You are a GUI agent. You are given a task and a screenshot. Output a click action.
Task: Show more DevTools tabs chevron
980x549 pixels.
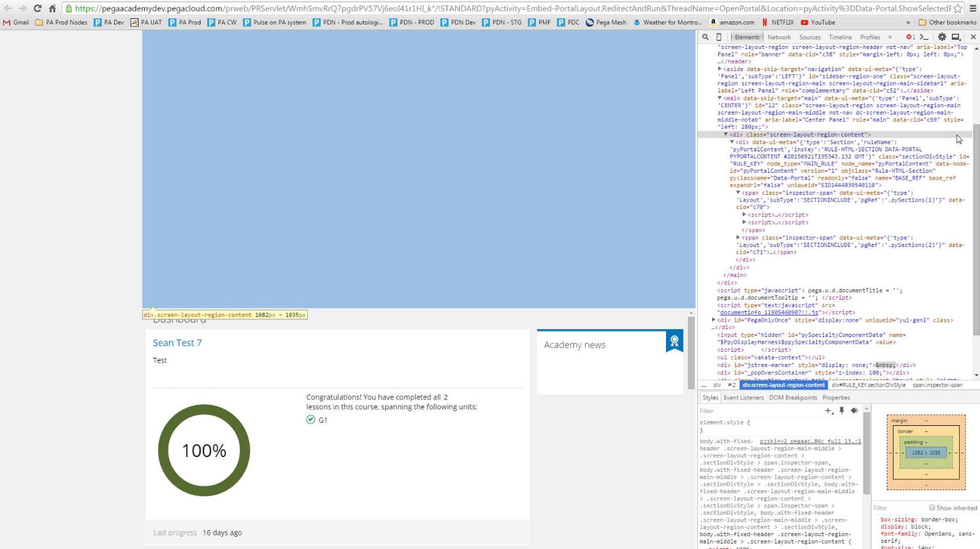click(x=890, y=37)
